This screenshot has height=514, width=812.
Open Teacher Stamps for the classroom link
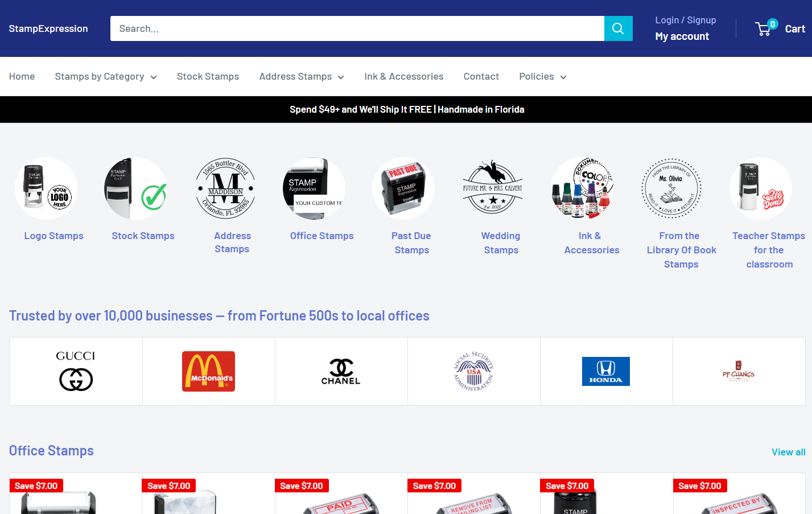pyautogui.click(x=769, y=250)
